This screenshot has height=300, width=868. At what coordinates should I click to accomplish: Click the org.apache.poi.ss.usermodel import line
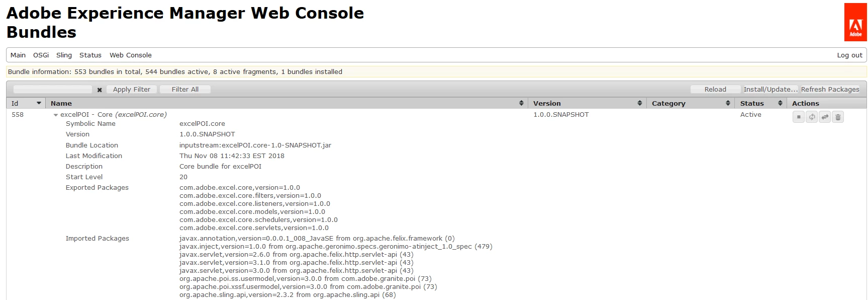tap(306, 279)
